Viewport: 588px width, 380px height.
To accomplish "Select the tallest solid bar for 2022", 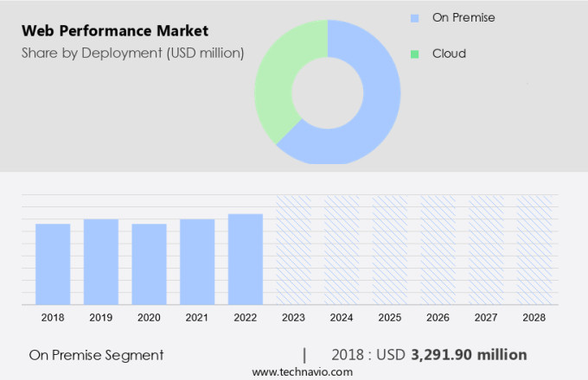I will 246,258.
